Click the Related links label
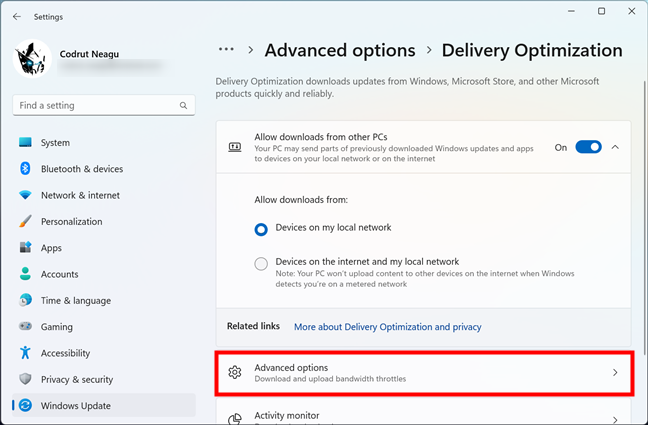Screen dimensions: 648x425 point(253,326)
